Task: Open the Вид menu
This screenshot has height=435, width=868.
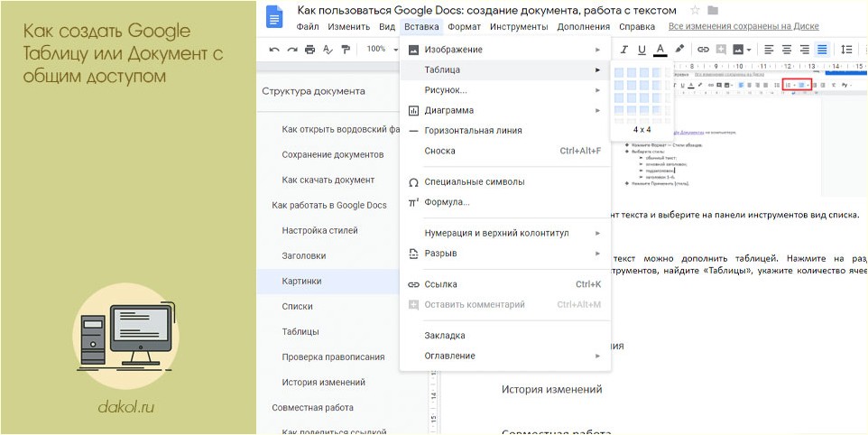Action: tap(387, 26)
